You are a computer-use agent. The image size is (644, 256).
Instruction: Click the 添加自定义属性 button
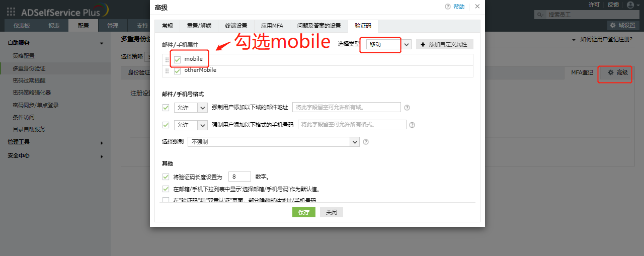click(x=444, y=44)
